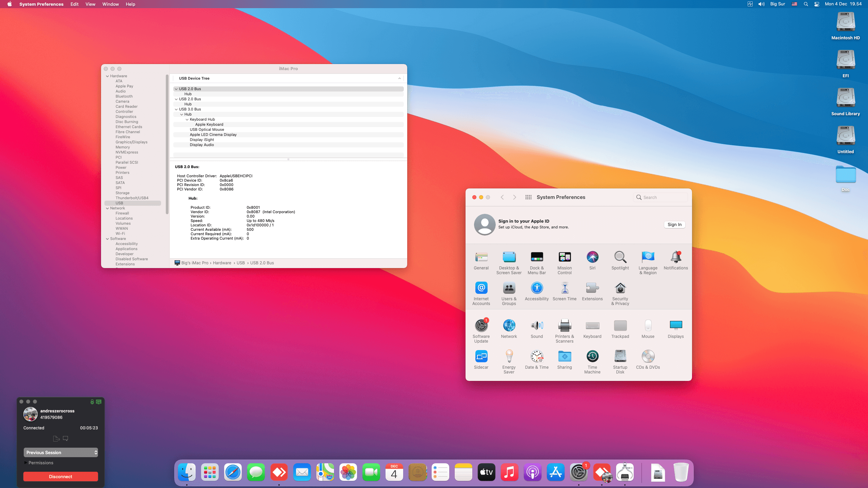Click the red Disconnect button
Image resolution: width=868 pixels, height=488 pixels.
click(61, 476)
